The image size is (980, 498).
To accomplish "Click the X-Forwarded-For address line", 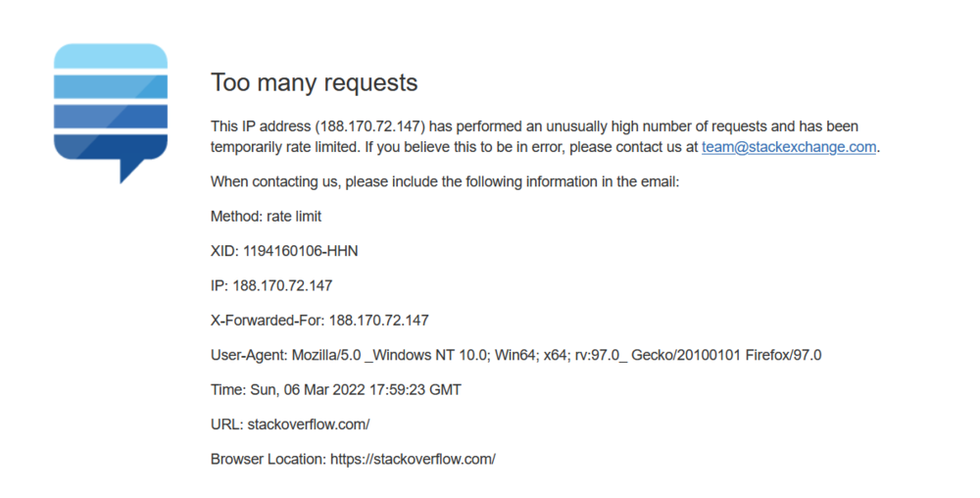I will pyautogui.click(x=320, y=321).
